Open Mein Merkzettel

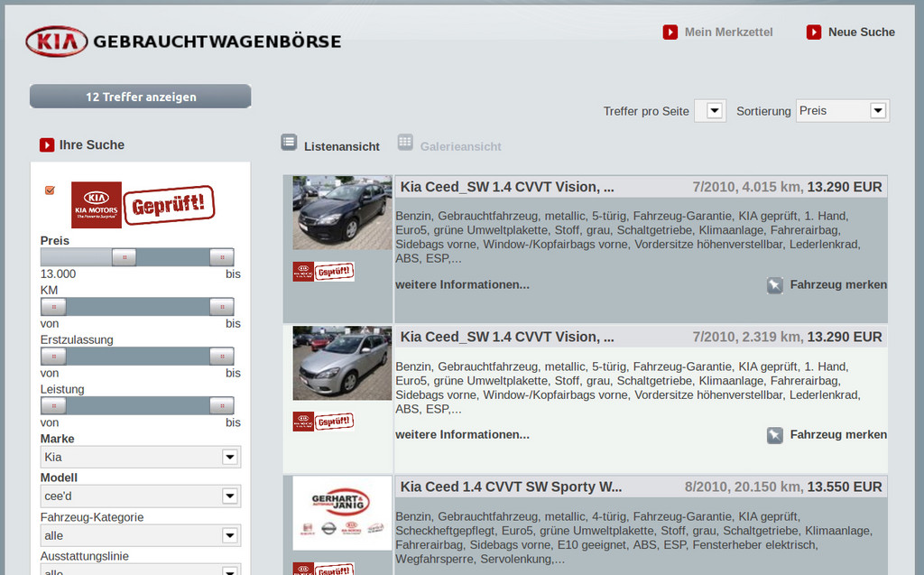point(728,32)
